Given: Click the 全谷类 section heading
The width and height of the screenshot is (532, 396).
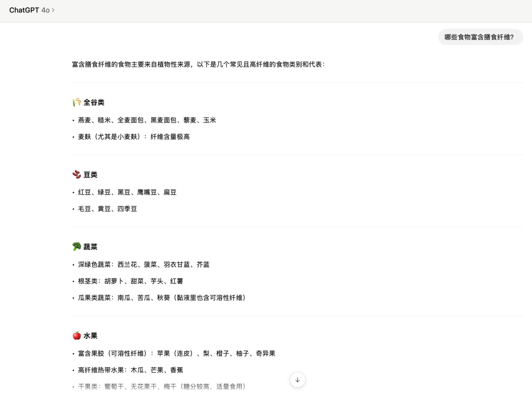Looking at the screenshot, I should click(x=94, y=102).
